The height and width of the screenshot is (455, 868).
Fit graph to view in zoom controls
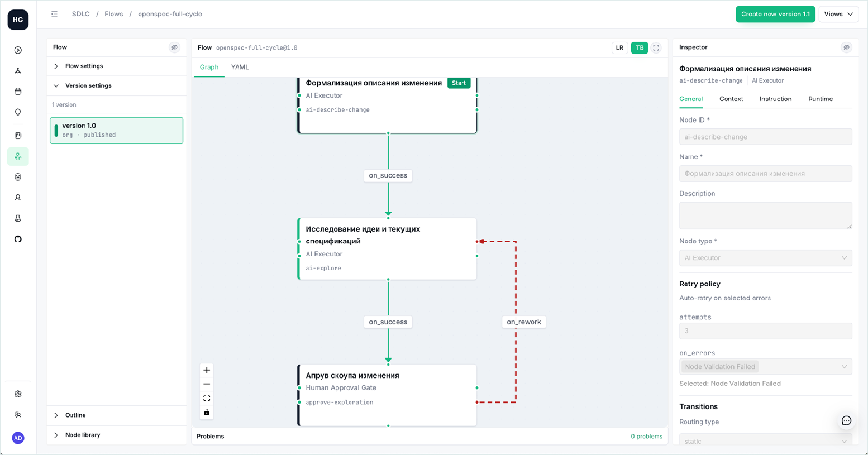tap(207, 398)
